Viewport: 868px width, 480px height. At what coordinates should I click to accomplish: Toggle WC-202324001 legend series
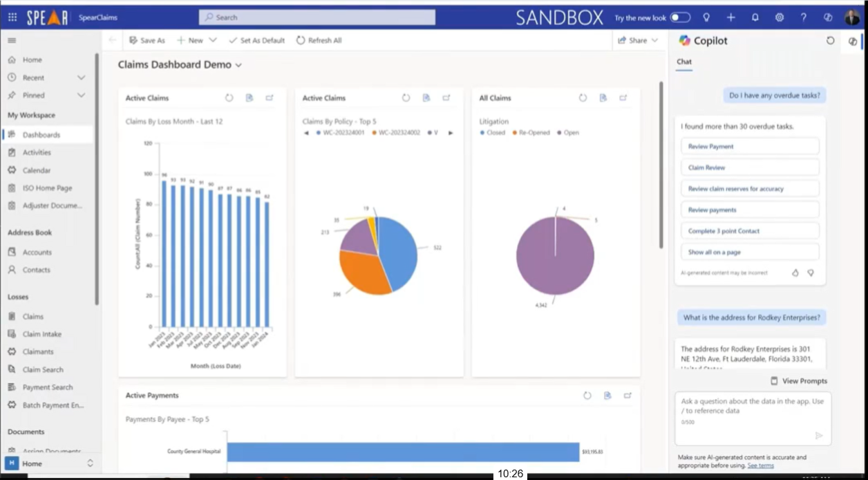339,133
